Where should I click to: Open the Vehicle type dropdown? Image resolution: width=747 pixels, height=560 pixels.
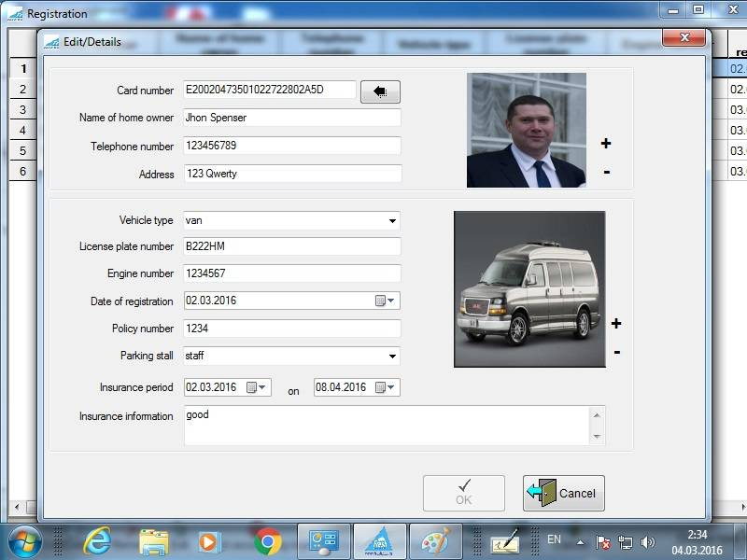tap(392, 220)
